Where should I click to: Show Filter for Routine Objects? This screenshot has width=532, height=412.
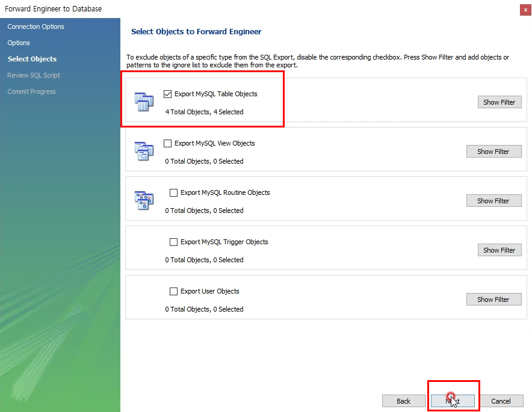(493, 201)
